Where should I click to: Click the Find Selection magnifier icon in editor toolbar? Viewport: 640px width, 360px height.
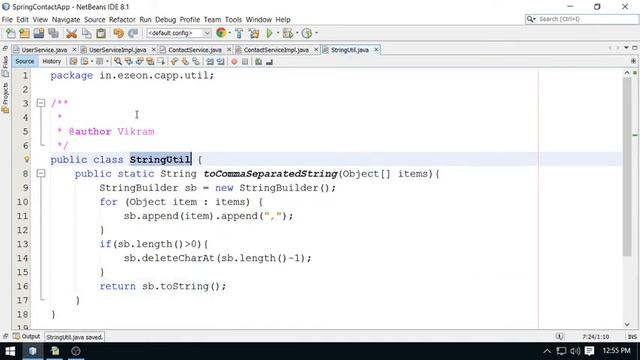(x=118, y=62)
